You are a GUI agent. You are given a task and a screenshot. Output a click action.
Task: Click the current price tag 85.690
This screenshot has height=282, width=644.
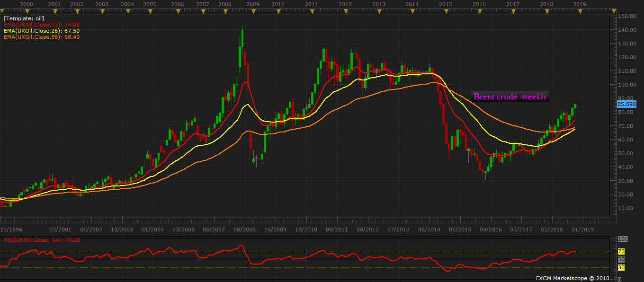click(626, 104)
